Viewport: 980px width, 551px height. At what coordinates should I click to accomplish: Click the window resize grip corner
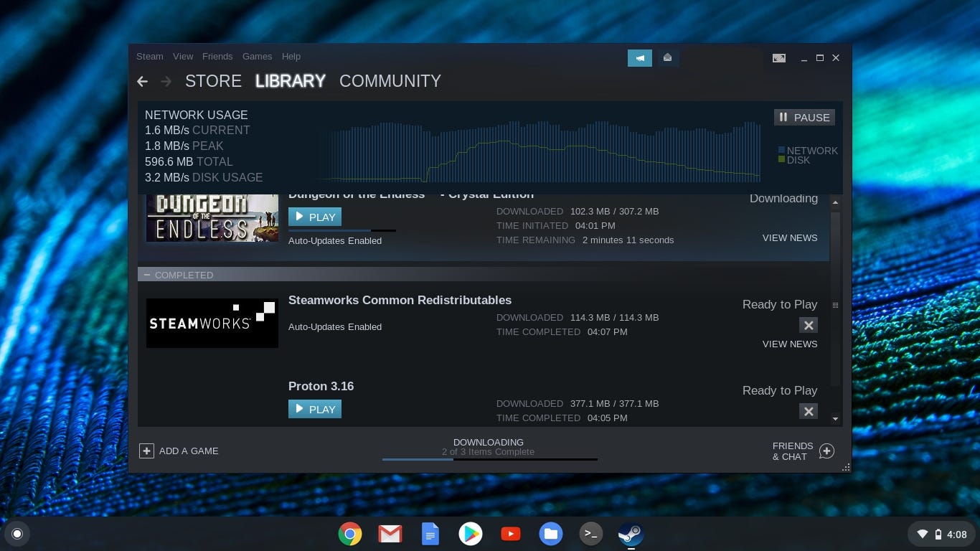pos(846,467)
